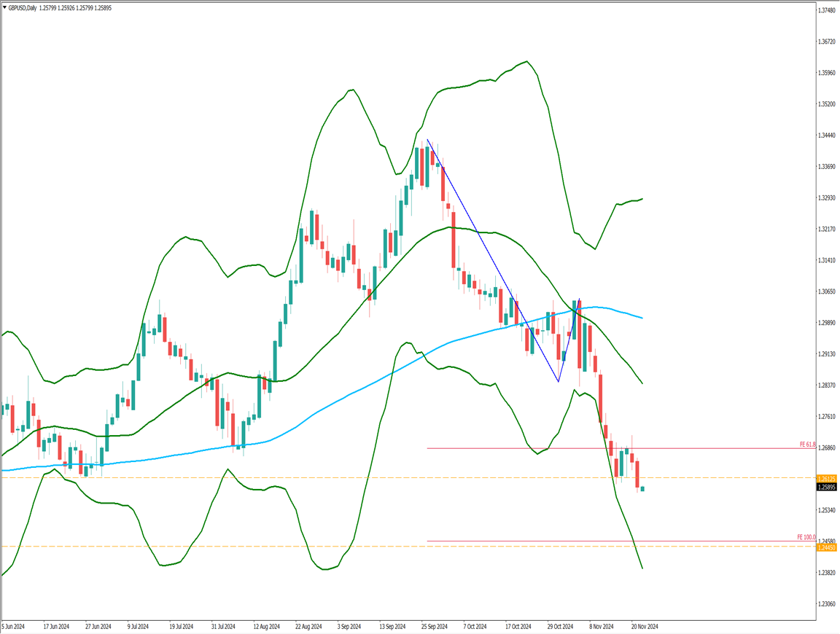Click the 25 Sep 2024 date label
The height and width of the screenshot is (634, 840).
pyautogui.click(x=434, y=626)
